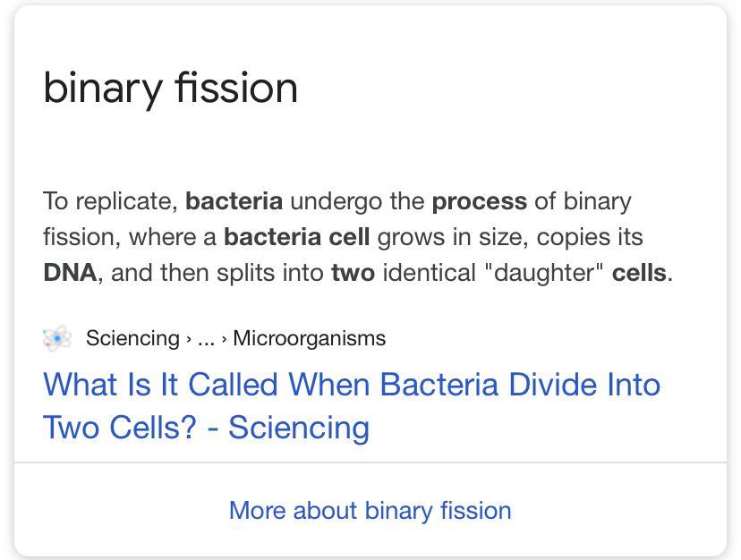The image size is (741, 560).
Task: Click the Sciencing atom favicon
Action: coord(56,338)
